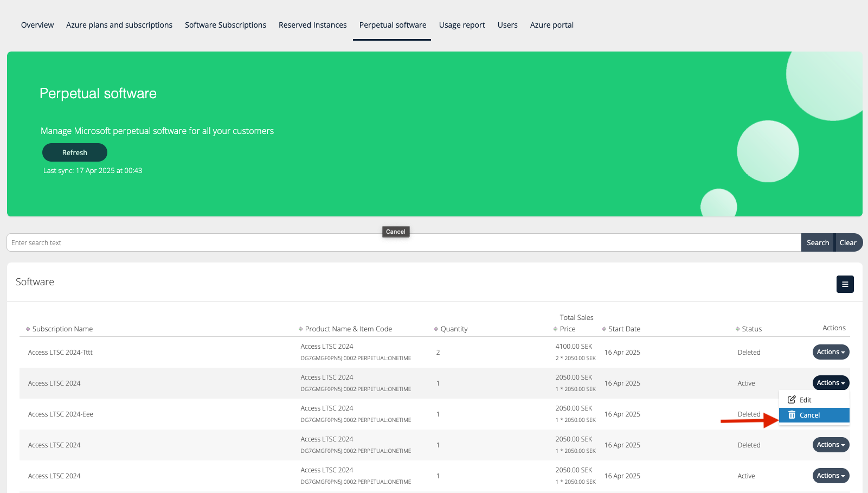868x493 pixels.
Task: Click the trash icon beside Cancel
Action: [792, 415]
